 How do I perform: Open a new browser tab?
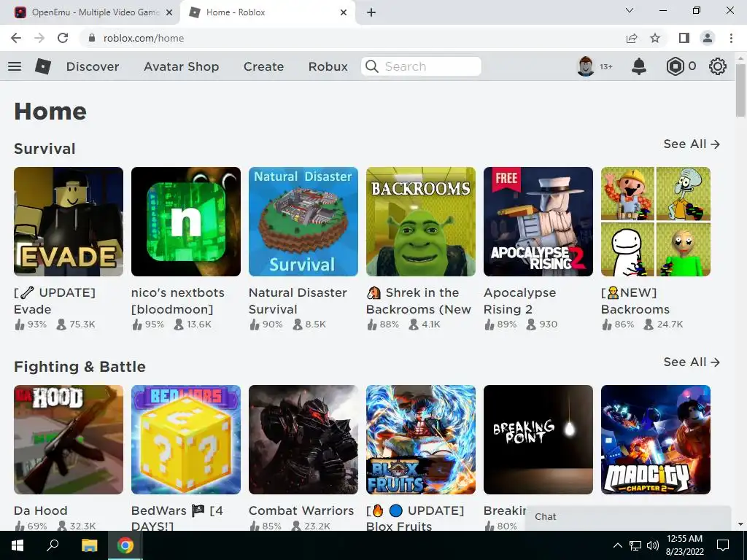point(371,12)
